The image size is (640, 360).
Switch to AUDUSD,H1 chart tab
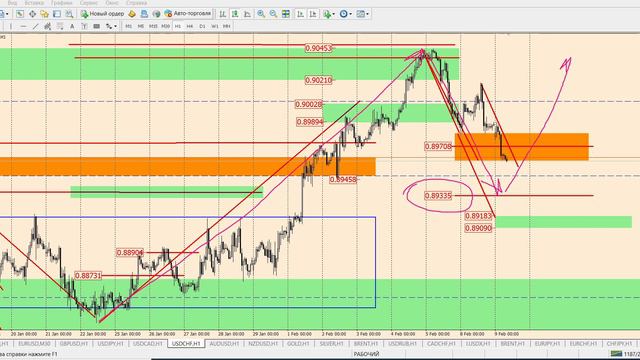click(x=224, y=344)
